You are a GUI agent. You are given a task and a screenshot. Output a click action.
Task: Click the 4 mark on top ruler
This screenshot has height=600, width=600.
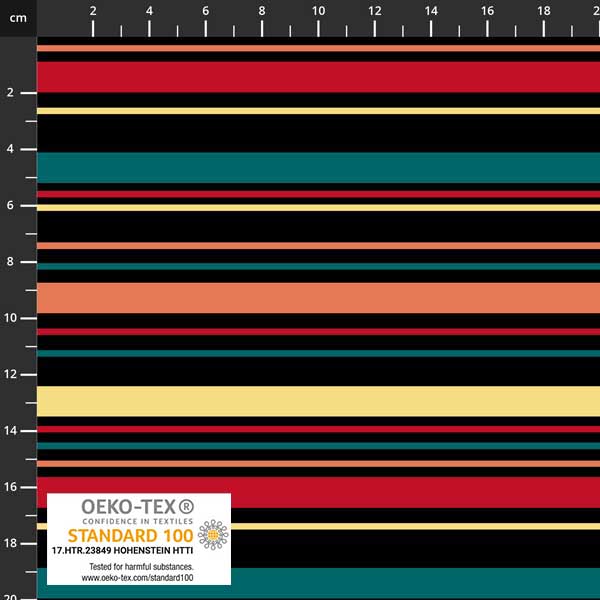149,11
